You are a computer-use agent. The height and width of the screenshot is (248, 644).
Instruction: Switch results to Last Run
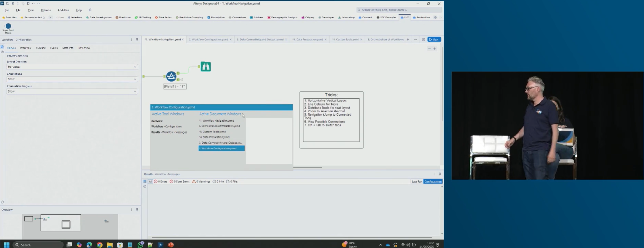[417, 182]
